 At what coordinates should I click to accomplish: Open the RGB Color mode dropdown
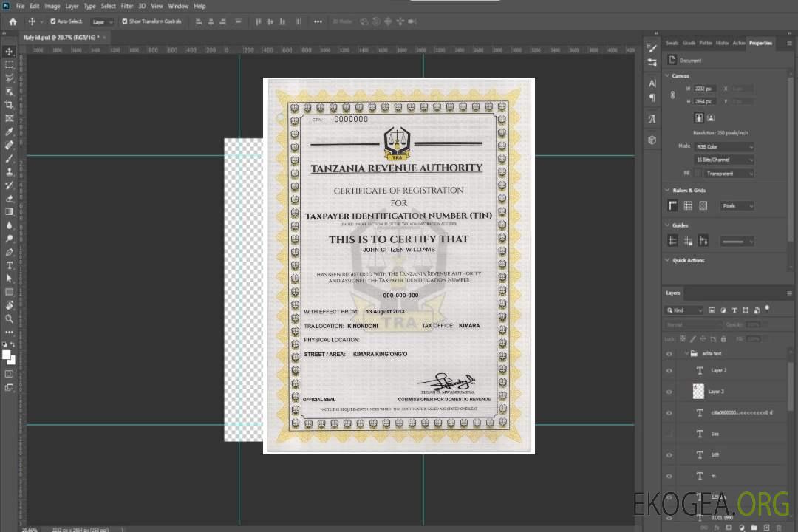(724, 147)
